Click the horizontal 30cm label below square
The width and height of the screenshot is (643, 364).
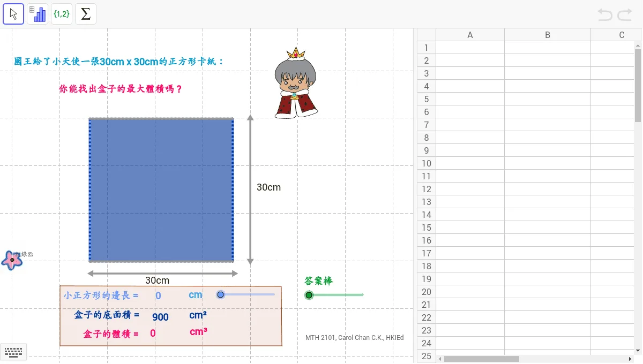click(x=158, y=280)
